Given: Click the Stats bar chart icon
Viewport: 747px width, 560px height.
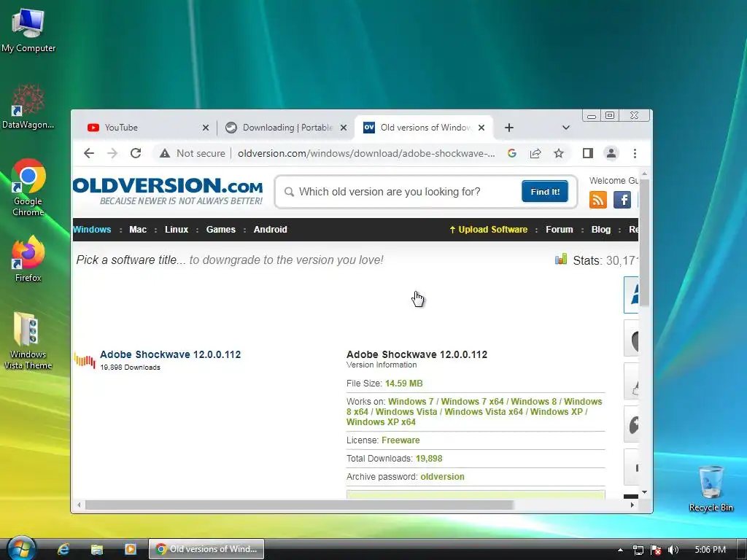Looking at the screenshot, I should coord(561,259).
